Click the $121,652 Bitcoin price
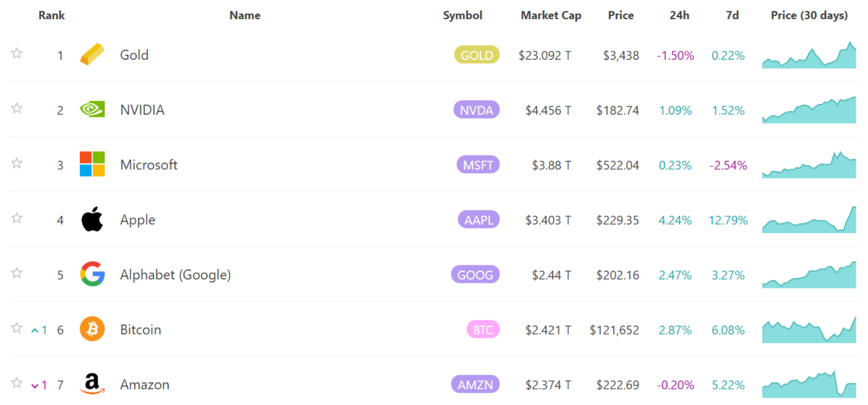Screen dimensions: 868x405 coord(614,330)
